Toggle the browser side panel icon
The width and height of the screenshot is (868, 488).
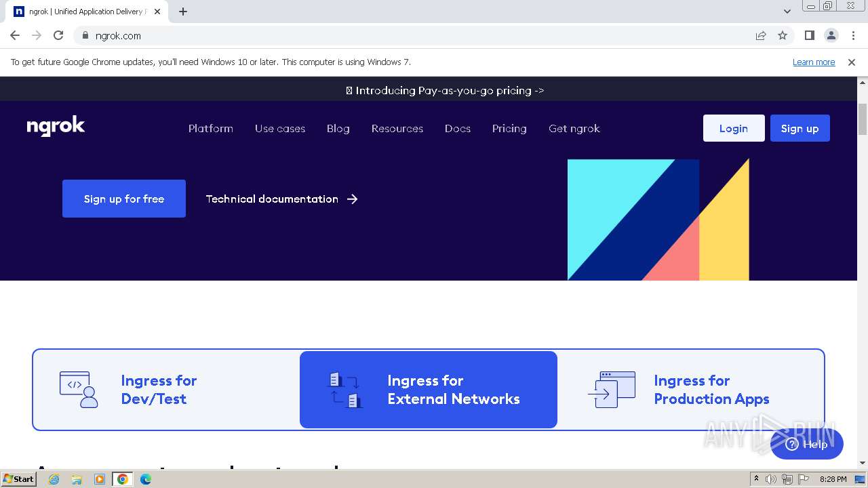point(809,35)
